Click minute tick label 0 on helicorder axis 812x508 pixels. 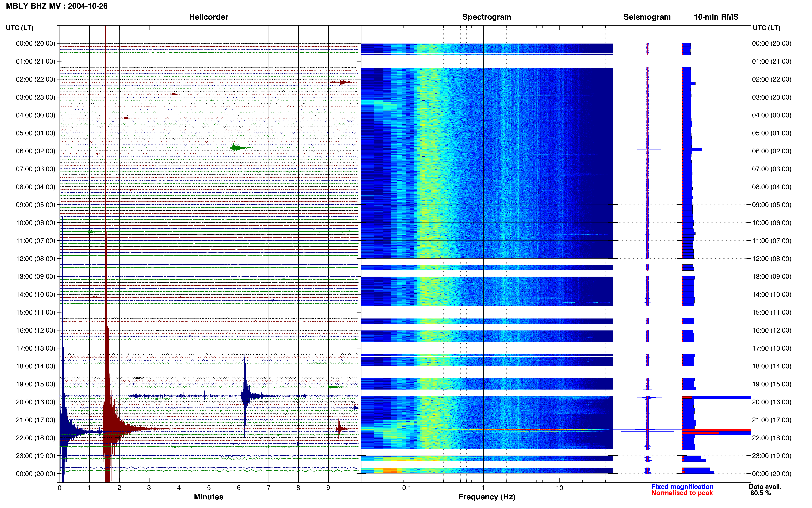[x=59, y=487]
